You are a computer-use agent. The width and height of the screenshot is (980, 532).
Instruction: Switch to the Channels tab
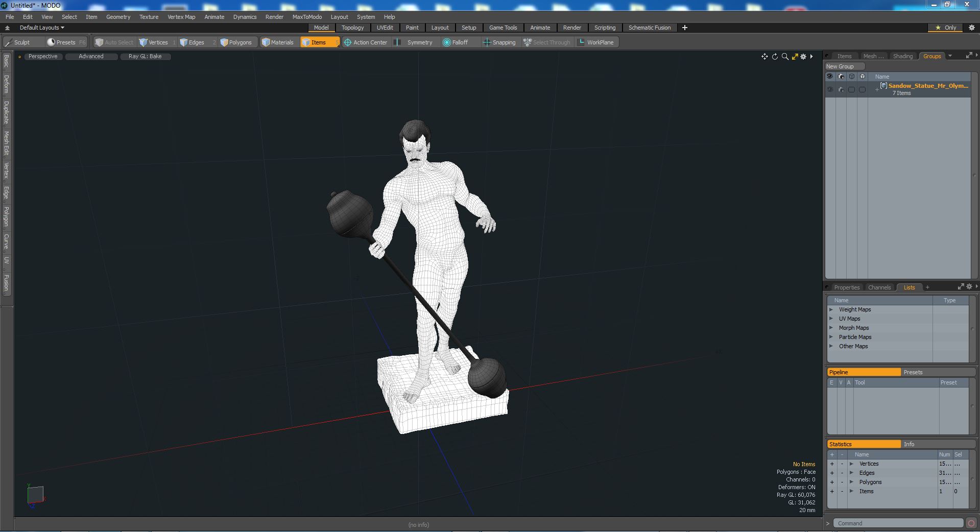879,287
